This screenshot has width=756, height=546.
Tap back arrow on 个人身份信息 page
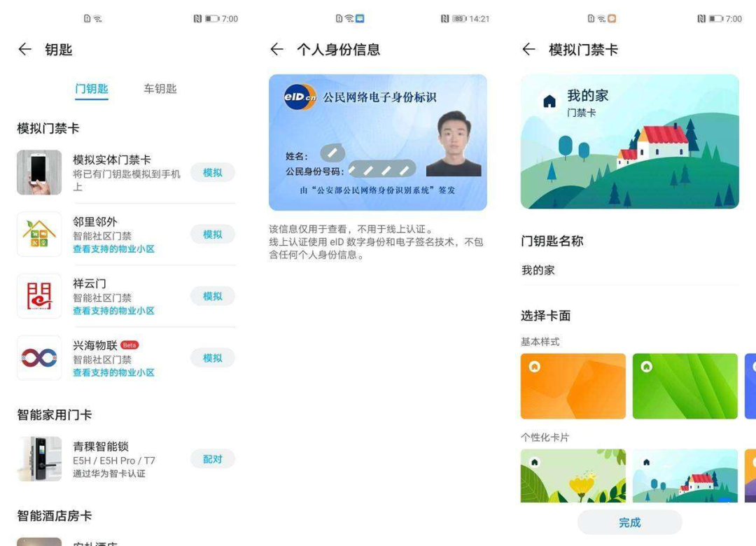[x=276, y=49]
